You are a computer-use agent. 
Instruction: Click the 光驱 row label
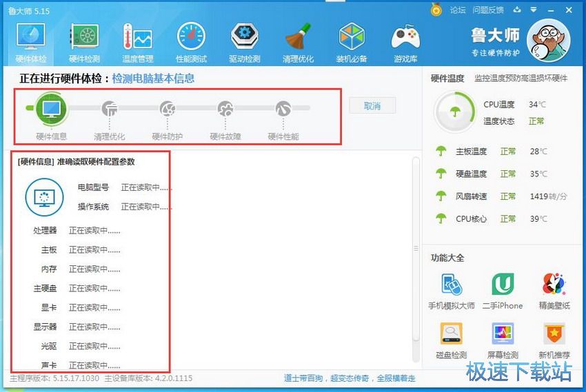(x=49, y=346)
